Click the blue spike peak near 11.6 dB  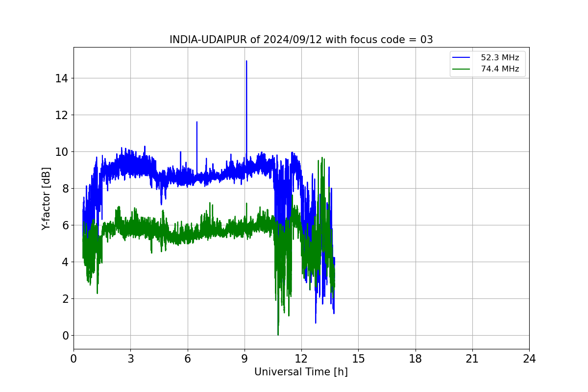197,122
